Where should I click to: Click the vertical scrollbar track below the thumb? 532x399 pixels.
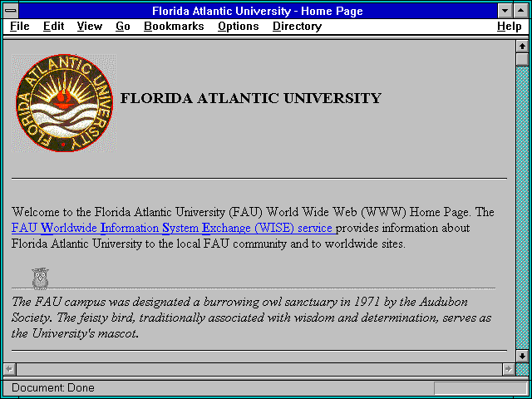(x=522, y=208)
